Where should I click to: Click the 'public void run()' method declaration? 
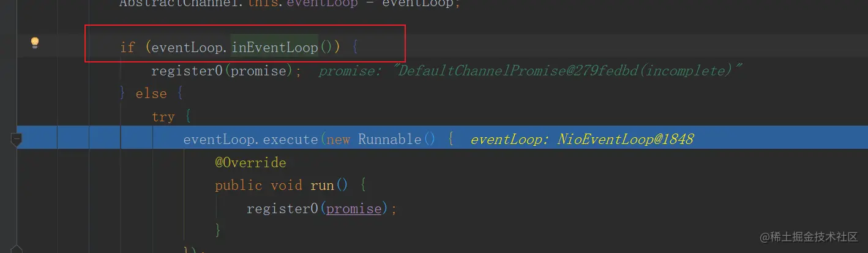coord(282,186)
